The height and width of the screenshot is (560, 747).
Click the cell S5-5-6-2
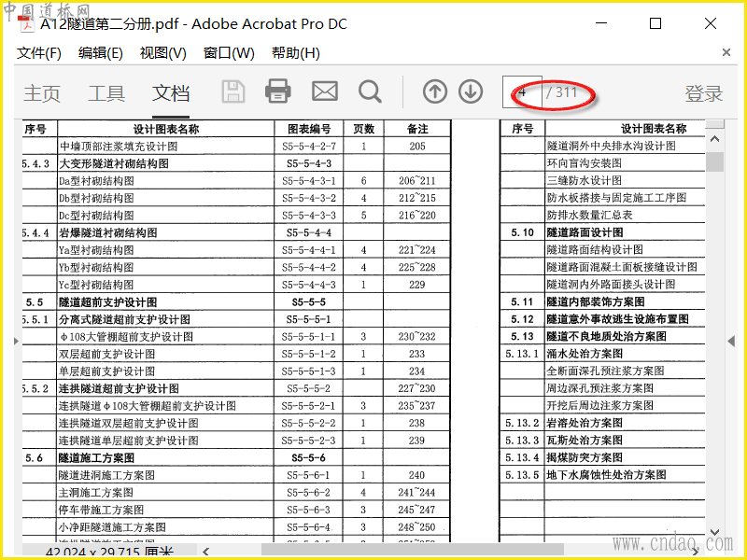point(308,493)
